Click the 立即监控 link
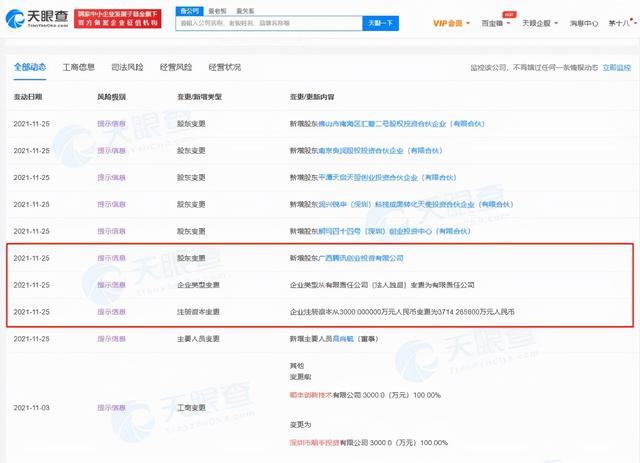This screenshot has height=463, width=640. tap(617, 67)
